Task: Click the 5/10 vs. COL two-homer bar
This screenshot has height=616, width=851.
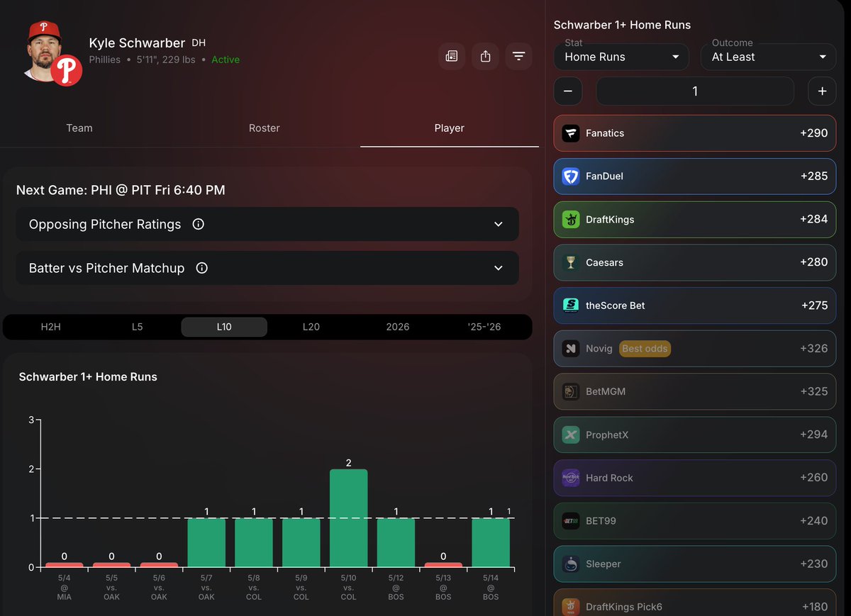Action: tap(349, 518)
